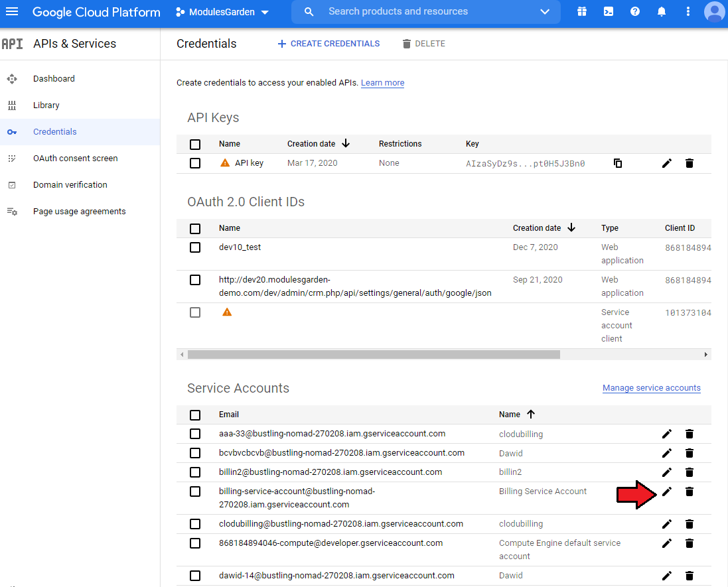
Task: Copy the API key to clipboard
Action: (617, 163)
